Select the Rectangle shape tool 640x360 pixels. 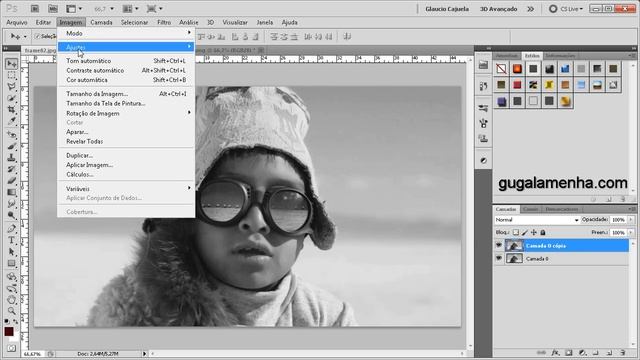pyautogui.click(x=11, y=263)
